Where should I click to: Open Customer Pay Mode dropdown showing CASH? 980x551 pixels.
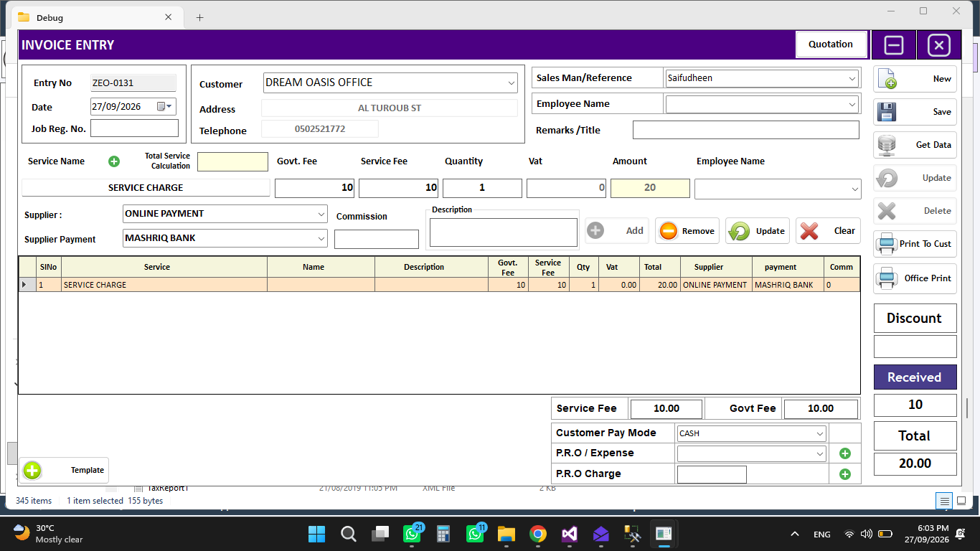820,433
